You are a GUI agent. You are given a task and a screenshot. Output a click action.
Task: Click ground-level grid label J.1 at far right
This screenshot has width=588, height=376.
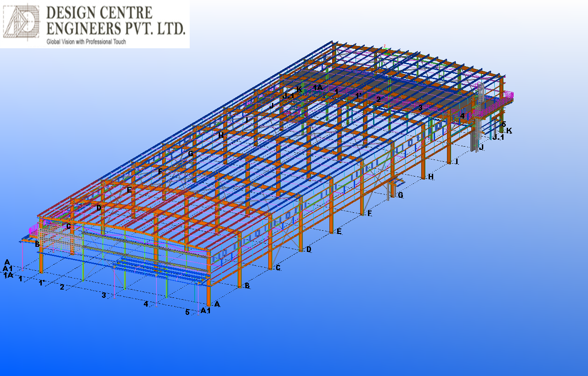498,137
